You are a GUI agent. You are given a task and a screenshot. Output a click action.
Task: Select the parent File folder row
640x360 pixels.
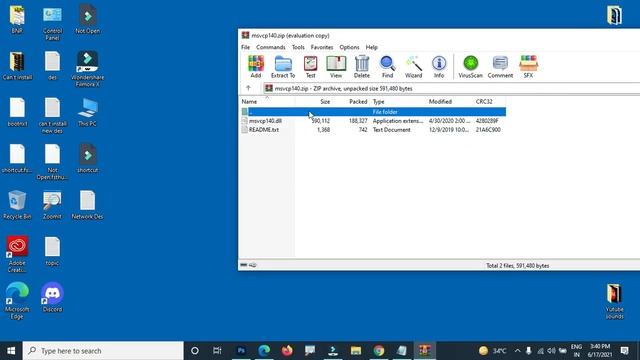point(373,112)
